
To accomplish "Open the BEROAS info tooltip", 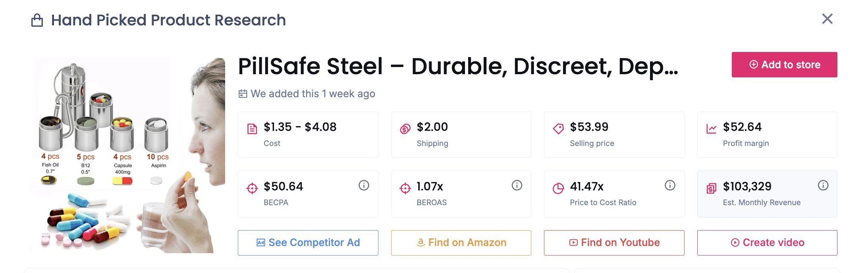I will [x=517, y=185].
